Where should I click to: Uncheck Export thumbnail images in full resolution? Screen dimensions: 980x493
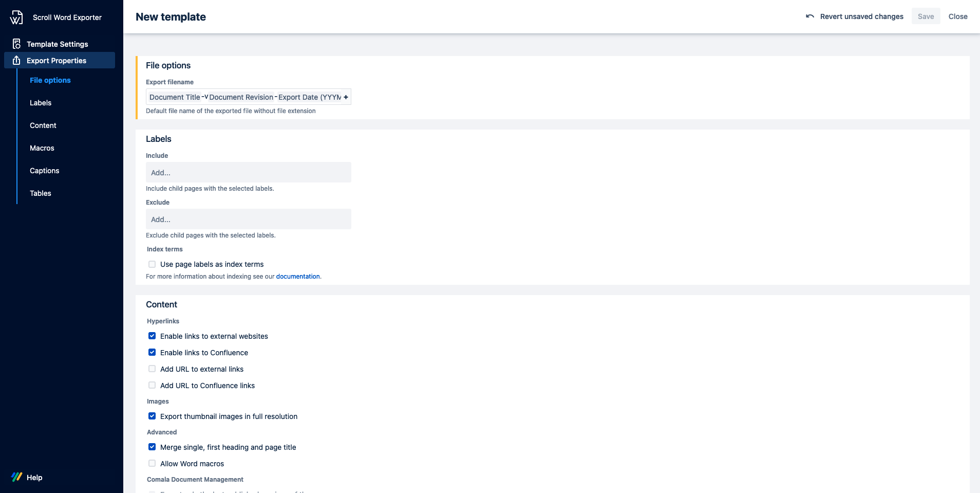tap(152, 416)
